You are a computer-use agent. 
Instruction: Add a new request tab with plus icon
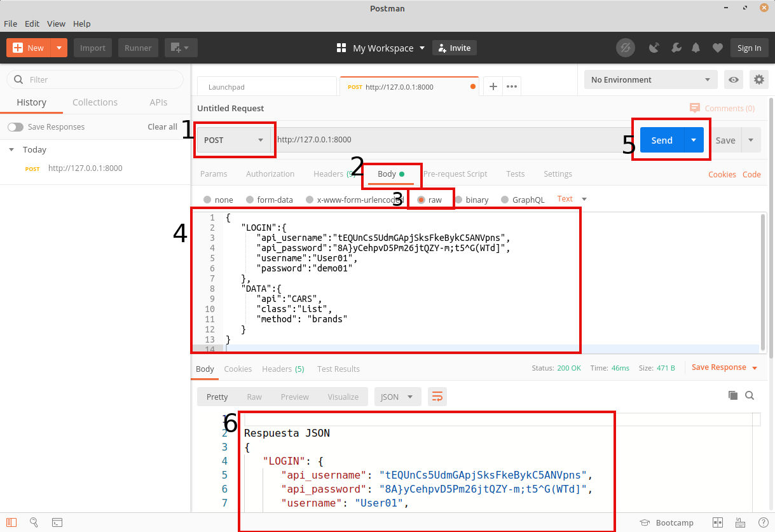493,86
